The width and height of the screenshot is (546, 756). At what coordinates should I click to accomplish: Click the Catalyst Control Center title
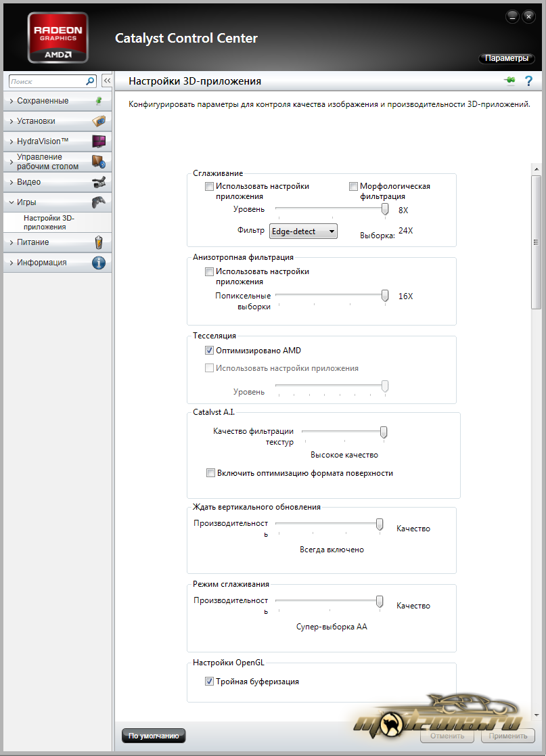pyautogui.click(x=186, y=38)
